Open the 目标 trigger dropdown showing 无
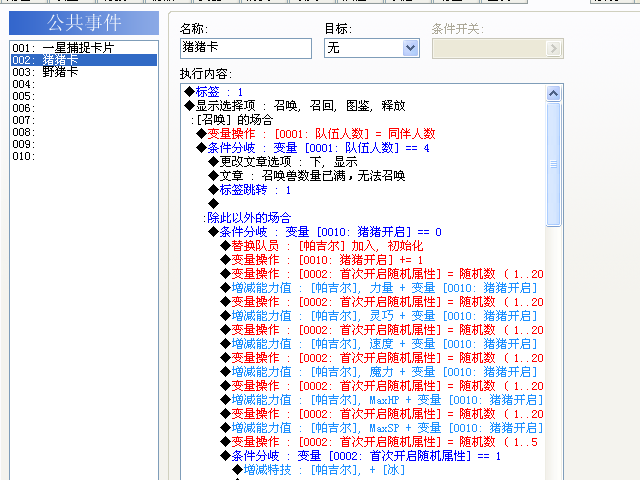The image size is (640, 480). tap(411, 48)
